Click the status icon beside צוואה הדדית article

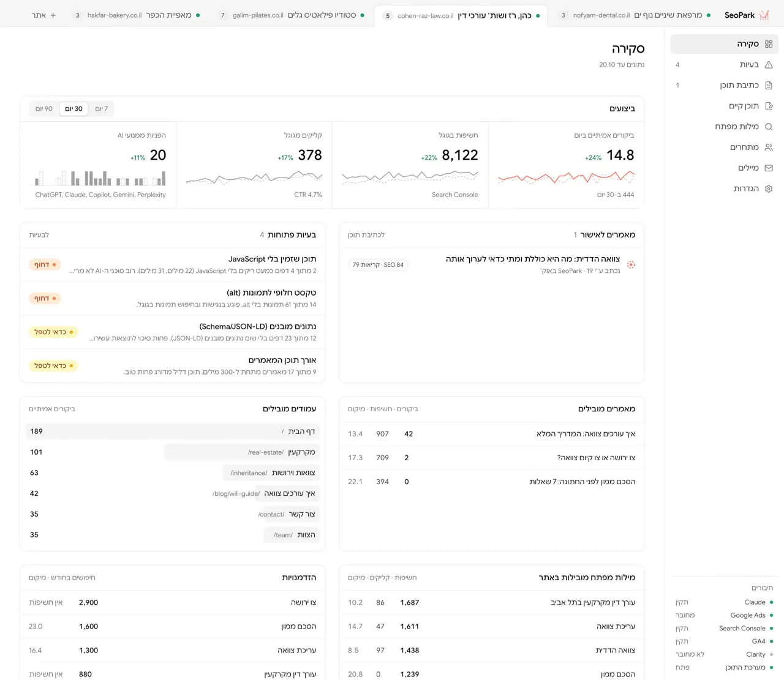[631, 265]
